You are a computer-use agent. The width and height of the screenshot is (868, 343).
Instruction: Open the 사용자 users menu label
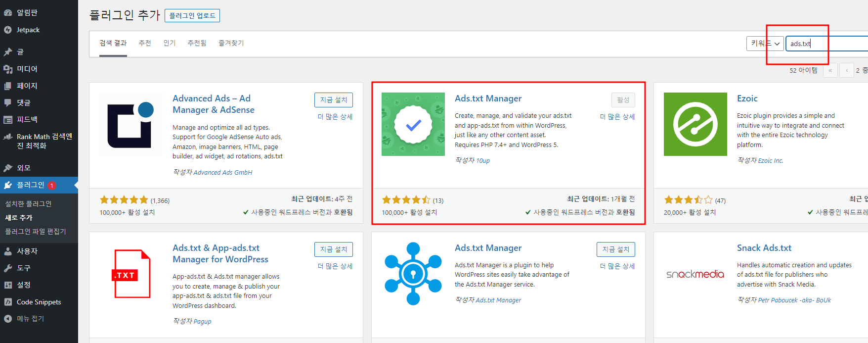coord(27,251)
